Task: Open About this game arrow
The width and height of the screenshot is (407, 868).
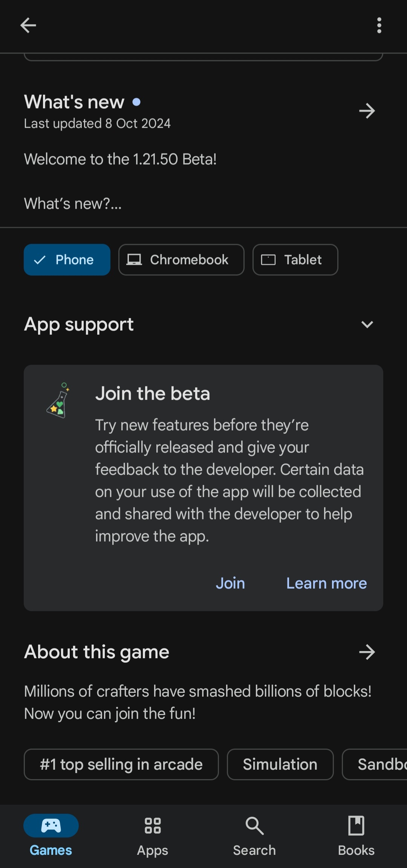Action: point(367,652)
